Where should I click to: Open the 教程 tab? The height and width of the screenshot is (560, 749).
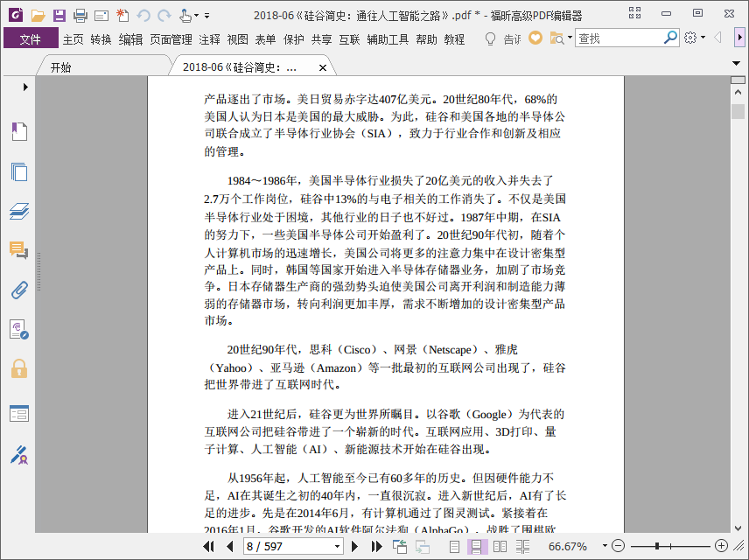pos(454,39)
